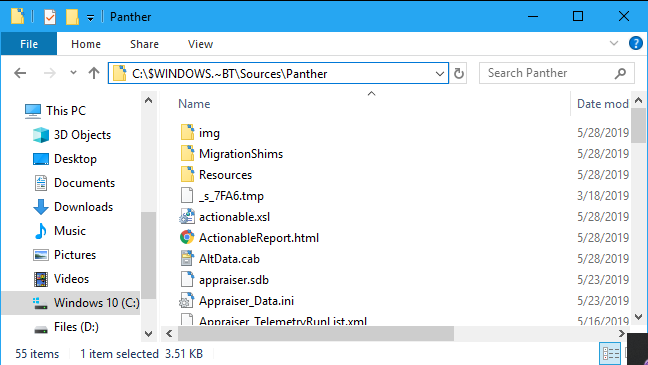Click the Videos film strip icon
The height and width of the screenshot is (365, 648).
(40, 279)
